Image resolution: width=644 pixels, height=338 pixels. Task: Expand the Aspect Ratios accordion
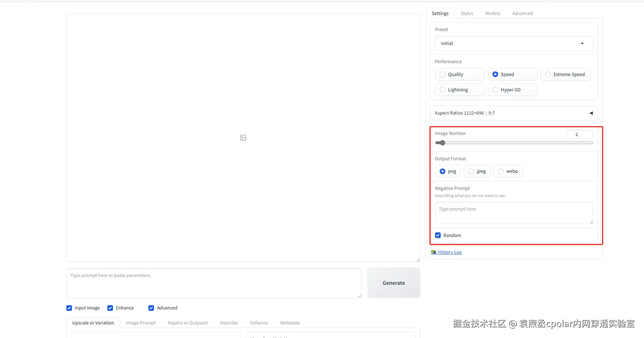pyautogui.click(x=514, y=113)
